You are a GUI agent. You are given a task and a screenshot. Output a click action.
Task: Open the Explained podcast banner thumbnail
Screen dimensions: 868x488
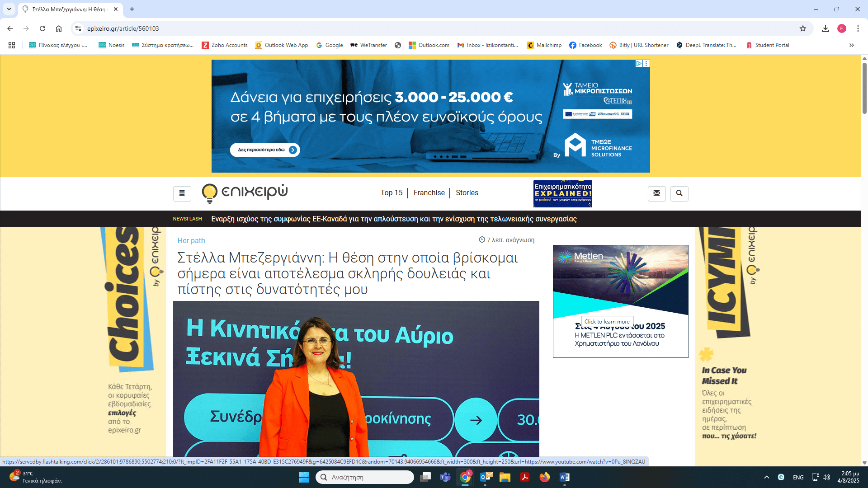click(x=562, y=193)
